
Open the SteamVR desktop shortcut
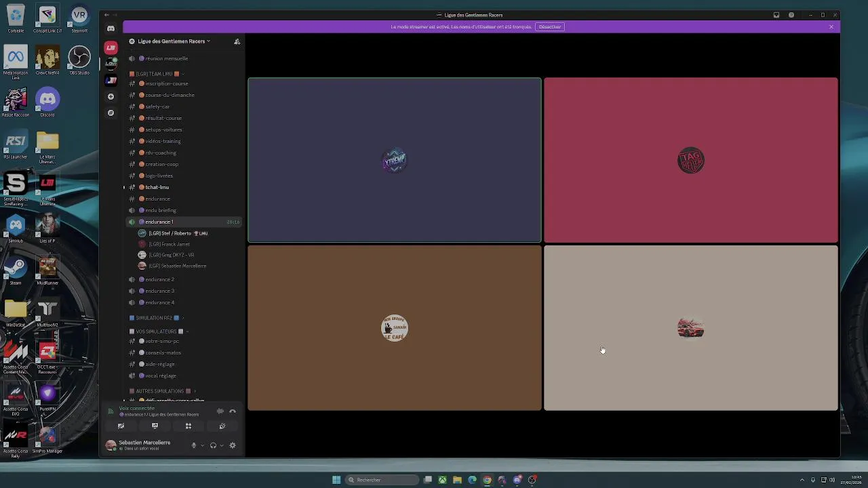[x=79, y=19]
